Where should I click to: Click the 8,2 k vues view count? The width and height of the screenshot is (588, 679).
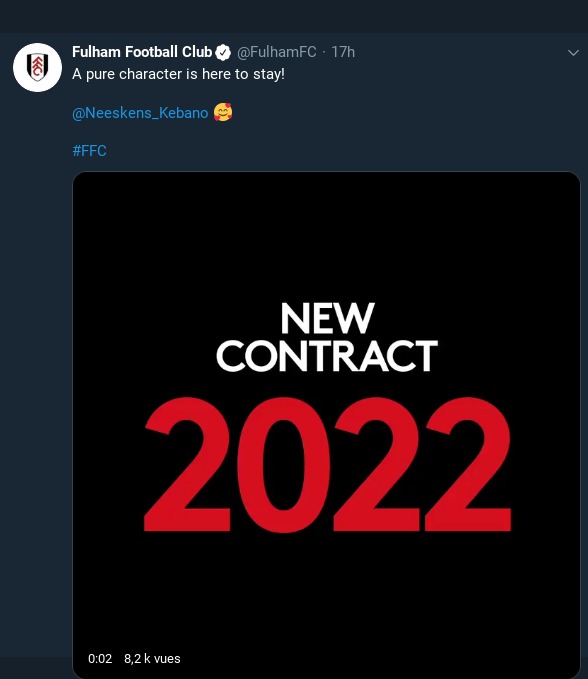click(x=152, y=659)
